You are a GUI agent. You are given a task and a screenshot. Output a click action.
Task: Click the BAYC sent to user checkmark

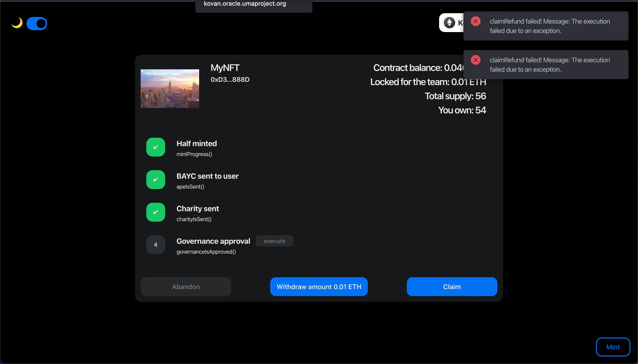point(156,179)
